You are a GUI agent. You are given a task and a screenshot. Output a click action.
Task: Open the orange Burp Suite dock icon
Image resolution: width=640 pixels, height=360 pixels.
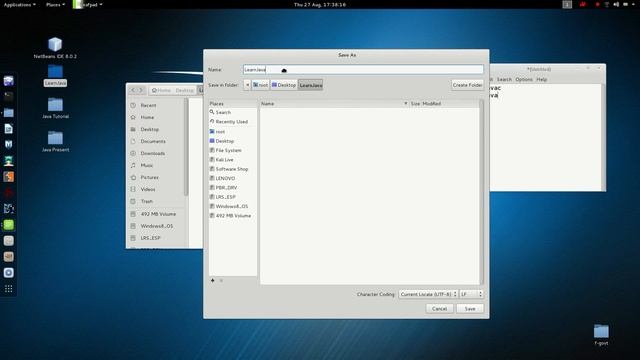[9, 177]
